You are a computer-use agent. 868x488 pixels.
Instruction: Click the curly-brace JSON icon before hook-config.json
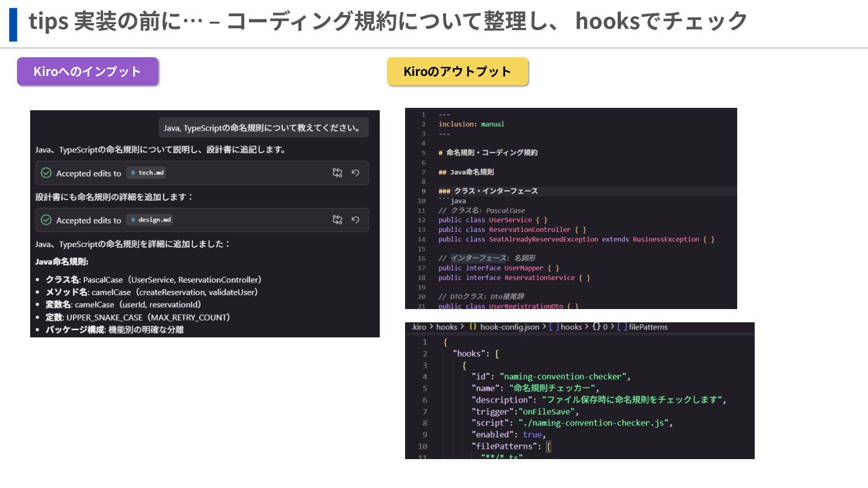[473, 327]
